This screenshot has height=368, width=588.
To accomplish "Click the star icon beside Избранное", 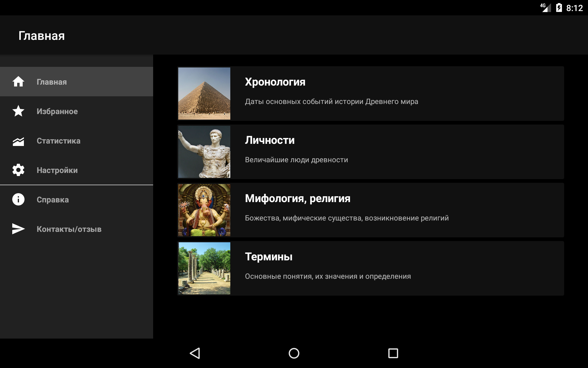I will (18, 111).
